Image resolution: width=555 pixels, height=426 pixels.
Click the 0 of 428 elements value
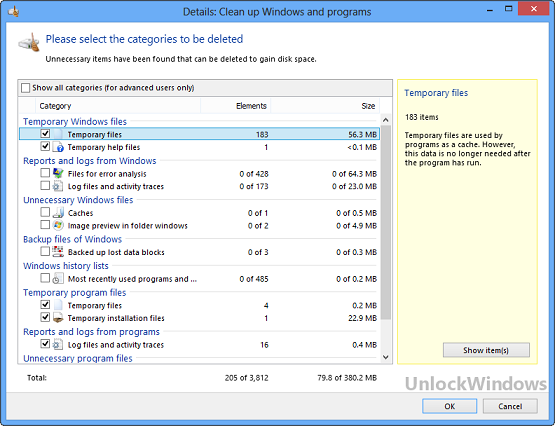click(254, 174)
